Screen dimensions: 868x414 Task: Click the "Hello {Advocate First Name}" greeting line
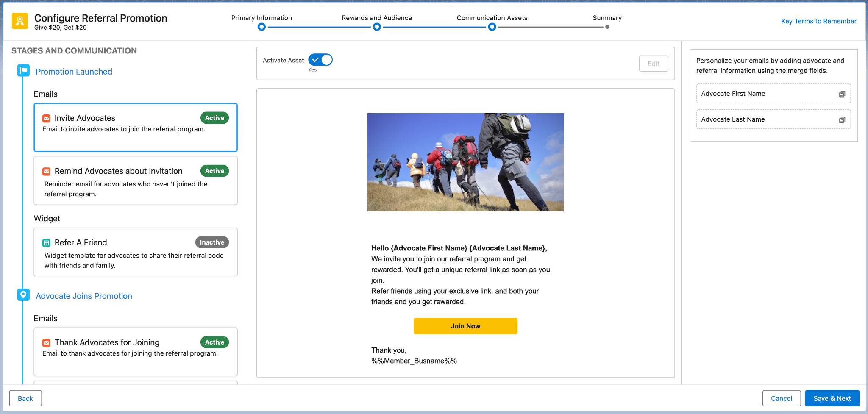(x=459, y=248)
